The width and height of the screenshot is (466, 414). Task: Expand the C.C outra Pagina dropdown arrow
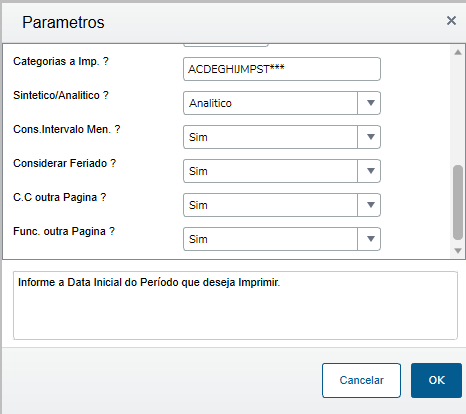(x=369, y=205)
